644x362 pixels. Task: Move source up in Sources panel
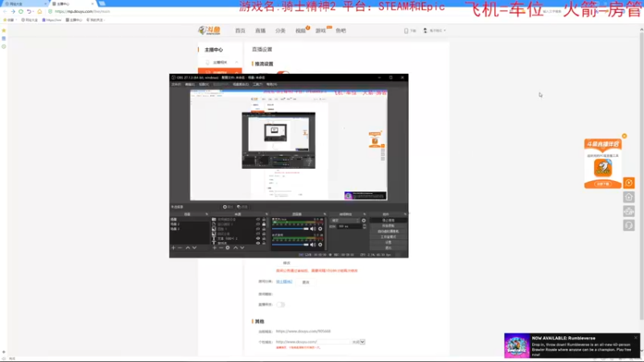click(235, 248)
